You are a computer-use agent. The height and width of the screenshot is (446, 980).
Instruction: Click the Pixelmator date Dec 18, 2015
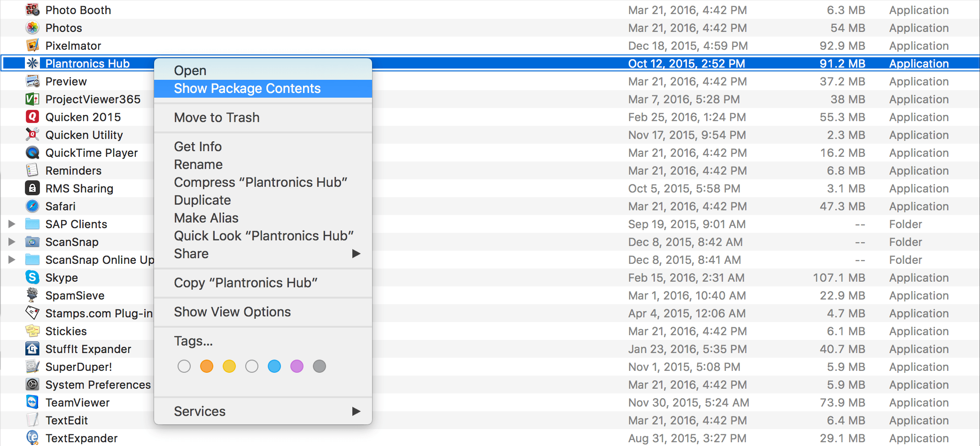coord(688,46)
